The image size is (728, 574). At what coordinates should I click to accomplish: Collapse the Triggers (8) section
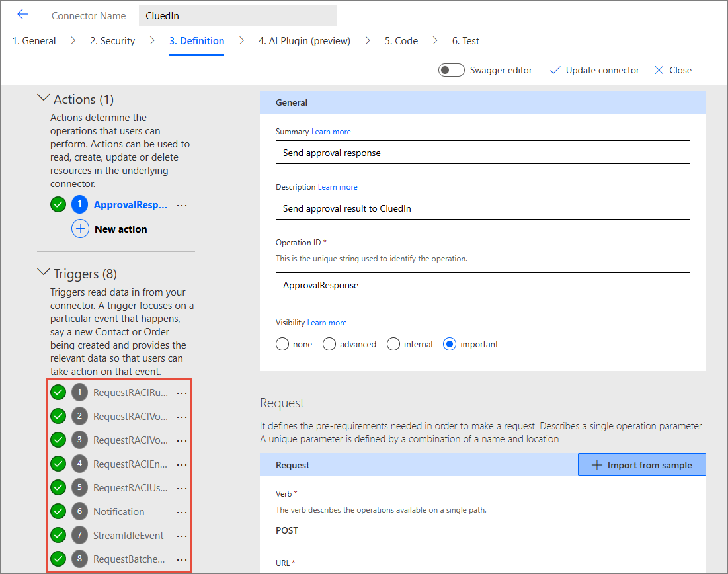pyautogui.click(x=43, y=272)
